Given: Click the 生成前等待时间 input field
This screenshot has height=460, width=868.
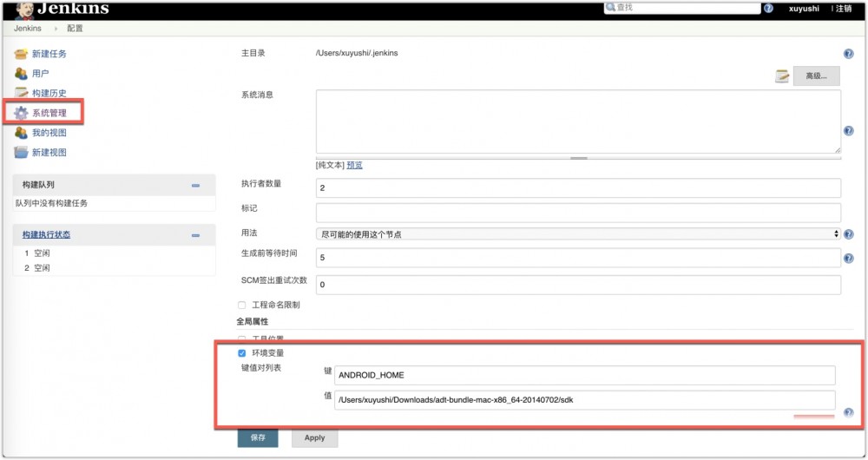Looking at the screenshot, I should click(x=578, y=258).
